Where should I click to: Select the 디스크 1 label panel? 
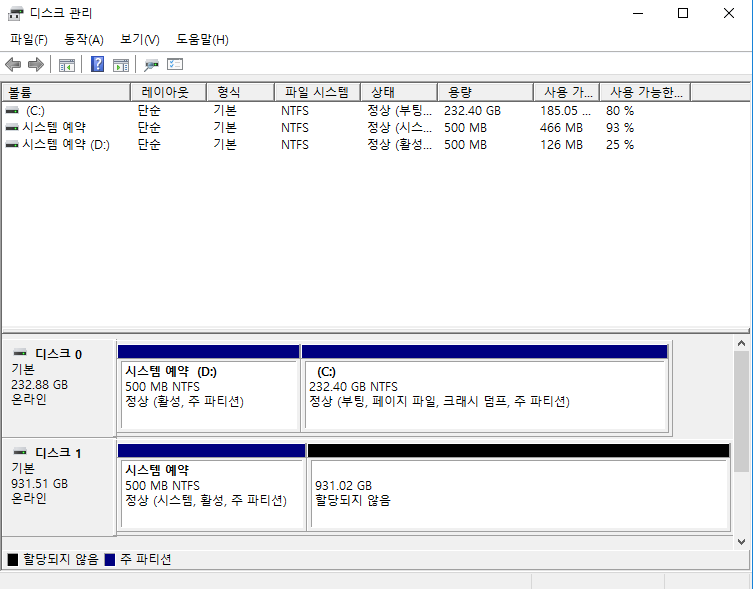pyautogui.click(x=59, y=487)
